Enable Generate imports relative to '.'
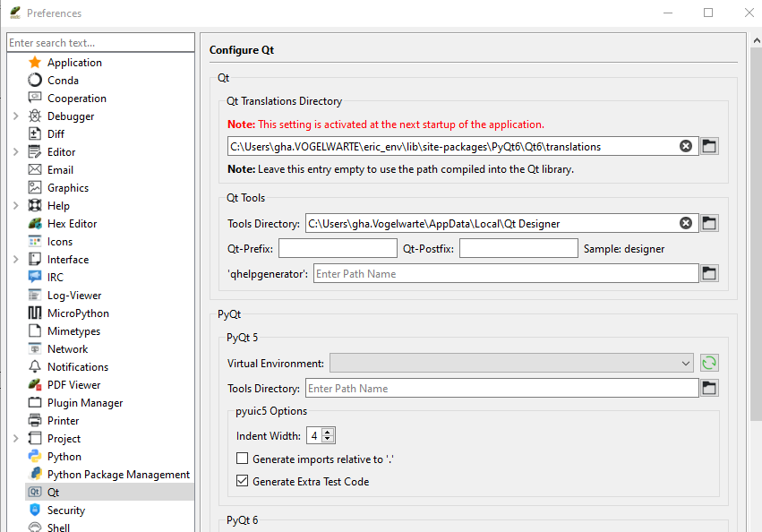 (x=243, y=459)
